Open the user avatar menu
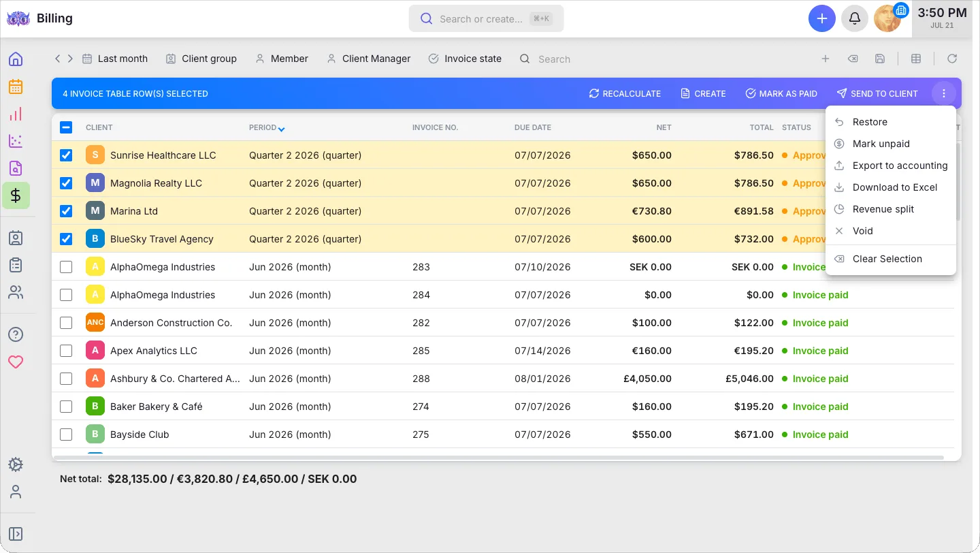Viewport: 980px width, 553px height. tap(887, 18)
